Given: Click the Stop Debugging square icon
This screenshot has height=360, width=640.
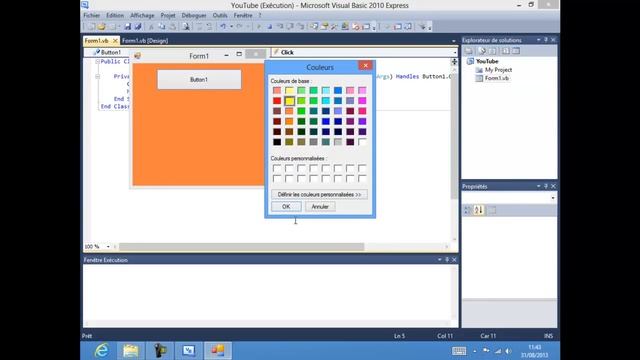Looking at the screenshot, I should coord(270,27).
